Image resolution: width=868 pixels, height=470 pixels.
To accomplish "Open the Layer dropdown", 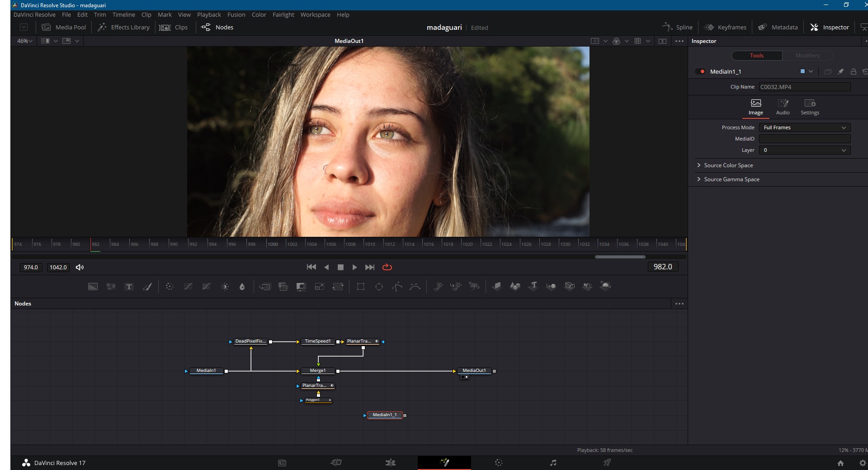I will click(x=805, y=150).
